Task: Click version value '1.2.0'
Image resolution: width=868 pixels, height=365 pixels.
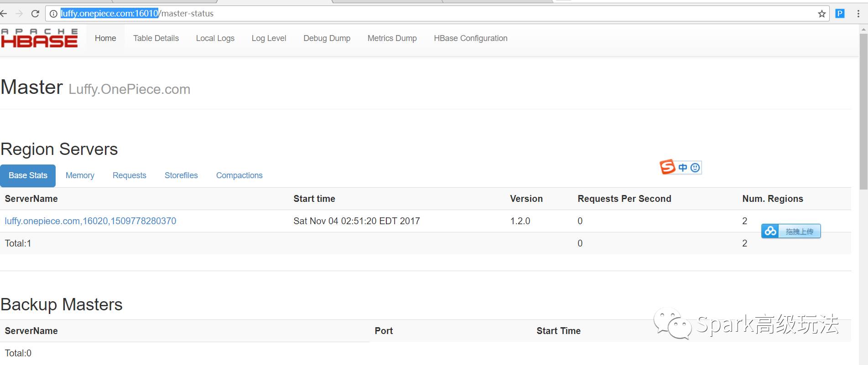Action: (x=520, y=221)
